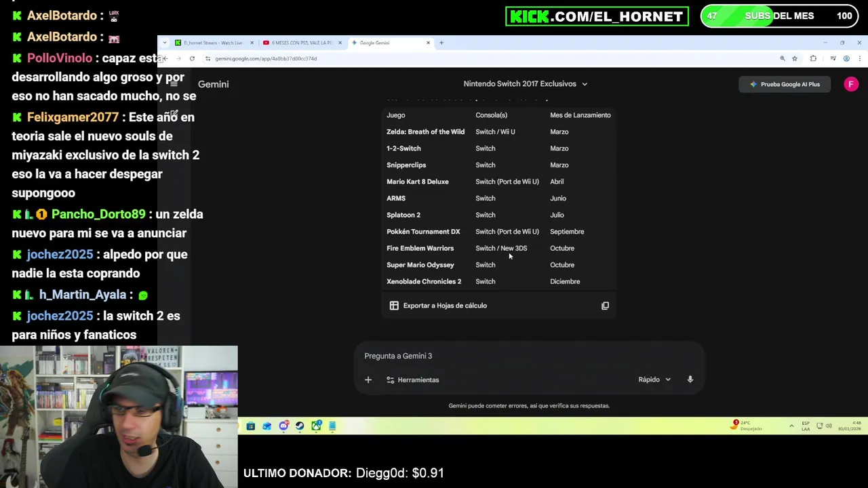Open the Rápido model selector dropdown
Viewport: 868px width, 488px height.
[654, 380]
